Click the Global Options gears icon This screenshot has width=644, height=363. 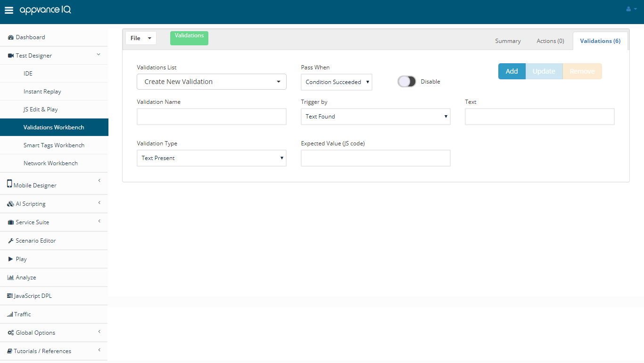click(x=11, y=333)
